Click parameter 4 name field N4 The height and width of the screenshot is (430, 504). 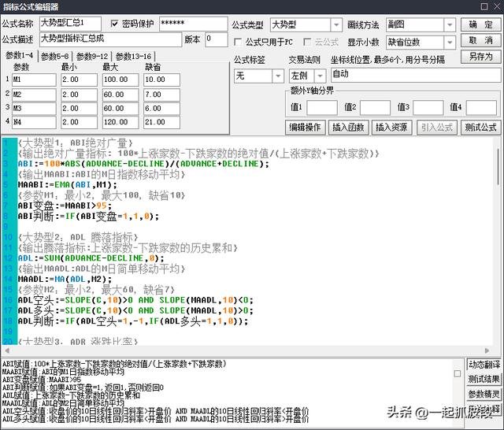click(34, 122)
